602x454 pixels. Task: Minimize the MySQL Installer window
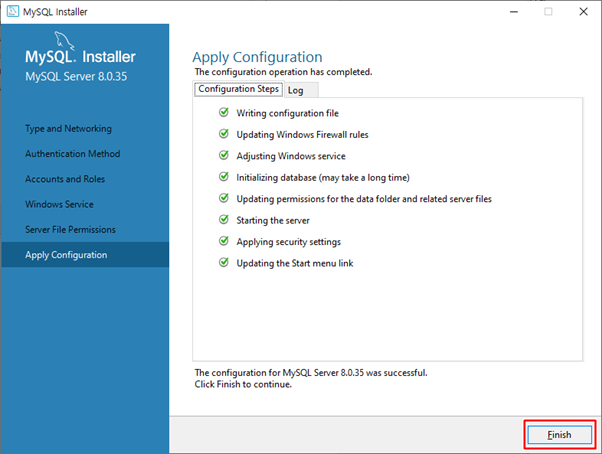(x=514, y=12)
